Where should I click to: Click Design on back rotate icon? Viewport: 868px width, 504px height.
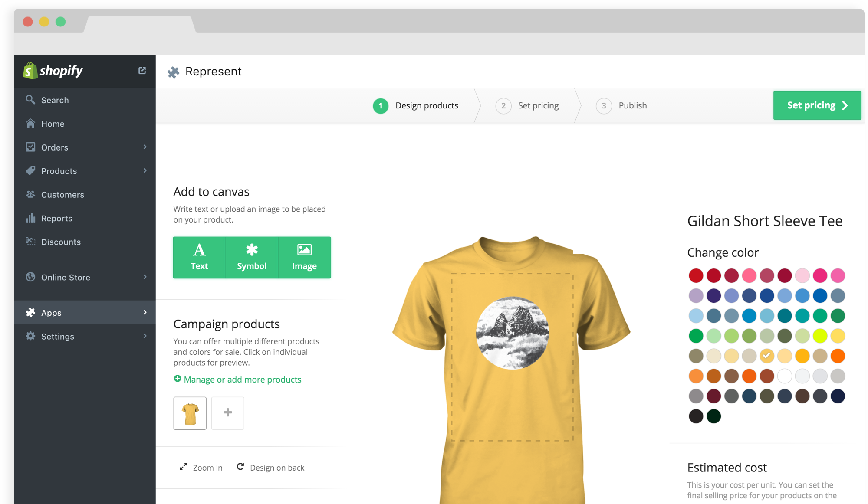[x=240, y=467]
